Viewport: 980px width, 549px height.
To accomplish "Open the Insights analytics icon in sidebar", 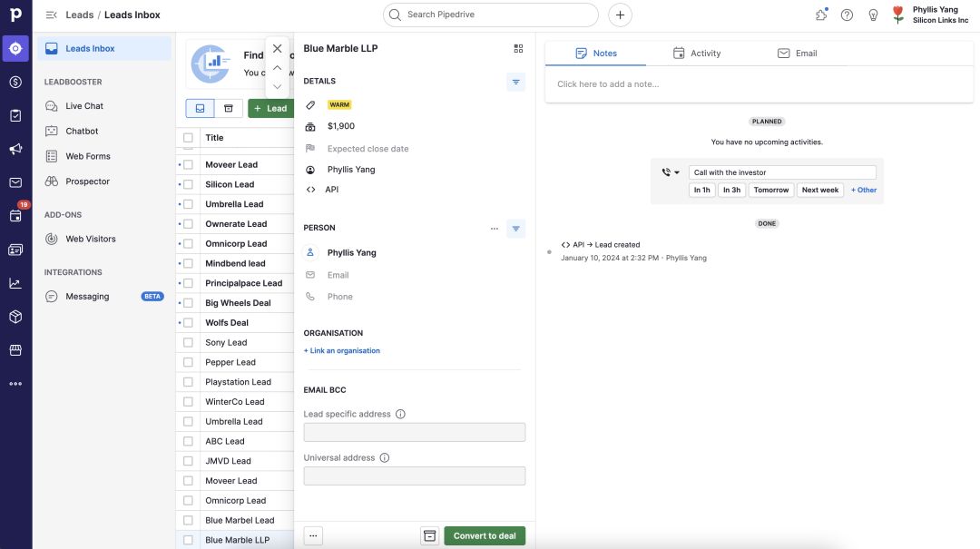I will (x=15, y=283).
